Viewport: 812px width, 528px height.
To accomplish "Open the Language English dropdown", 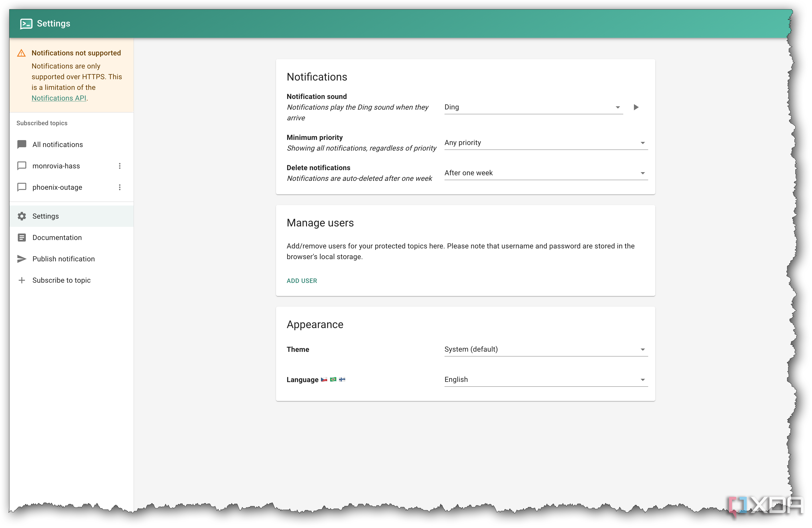I will point(546,380).
